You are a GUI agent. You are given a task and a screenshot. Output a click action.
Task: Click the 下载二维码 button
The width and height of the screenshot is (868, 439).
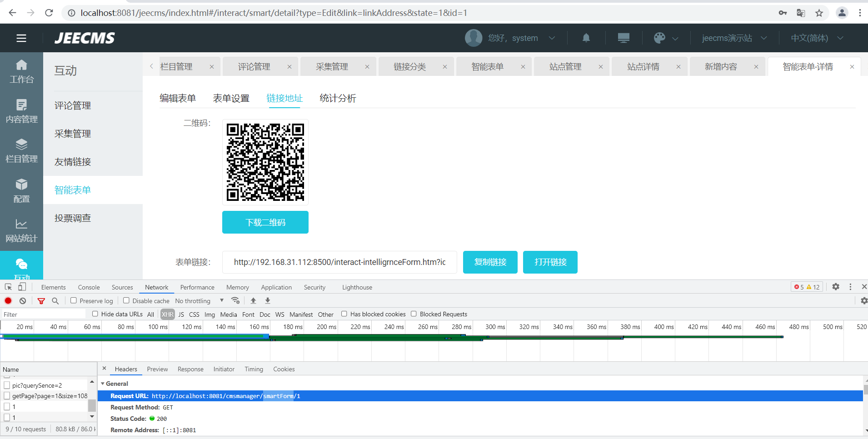(x=265, y=222)
